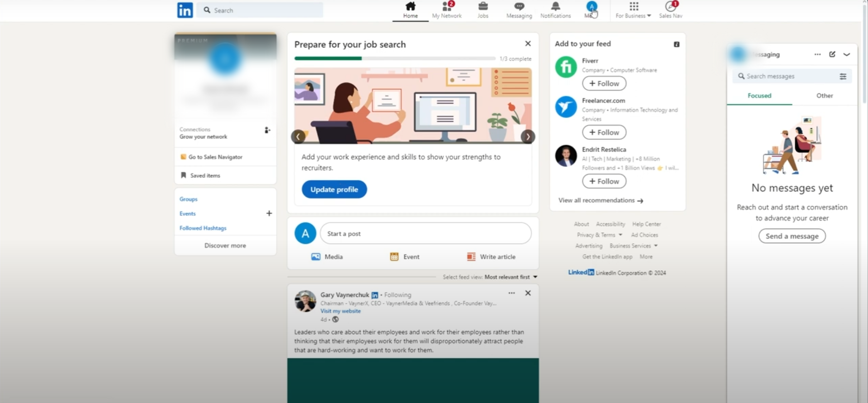Click the top Search field
Viewport: 868px width, 403px height.
260,10
